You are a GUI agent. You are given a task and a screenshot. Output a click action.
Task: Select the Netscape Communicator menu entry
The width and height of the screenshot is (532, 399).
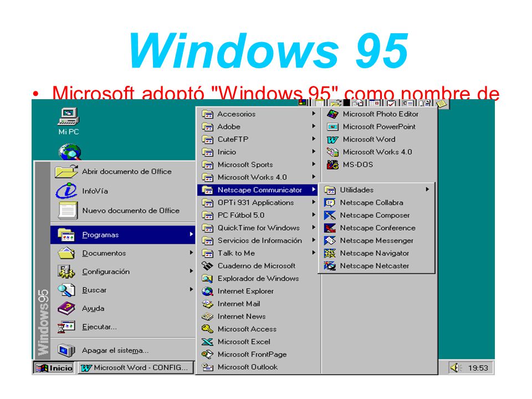pyautogui.click(x=258, y=190)
